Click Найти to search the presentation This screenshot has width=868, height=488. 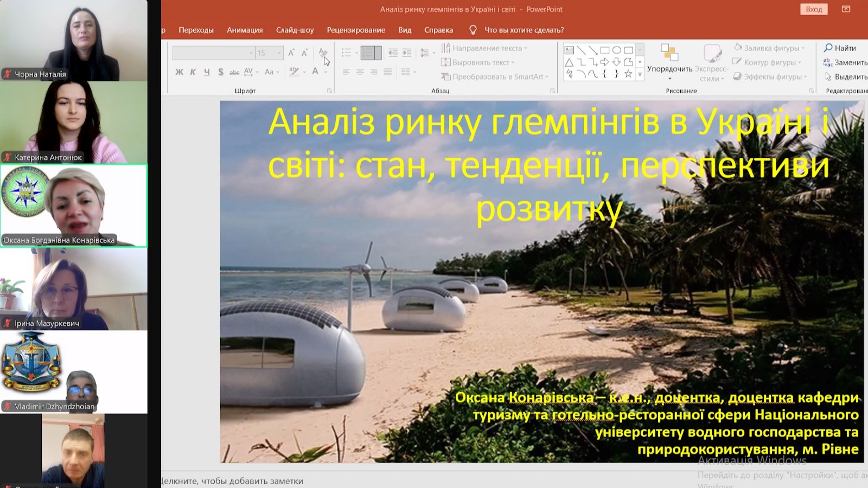[840, 48]
